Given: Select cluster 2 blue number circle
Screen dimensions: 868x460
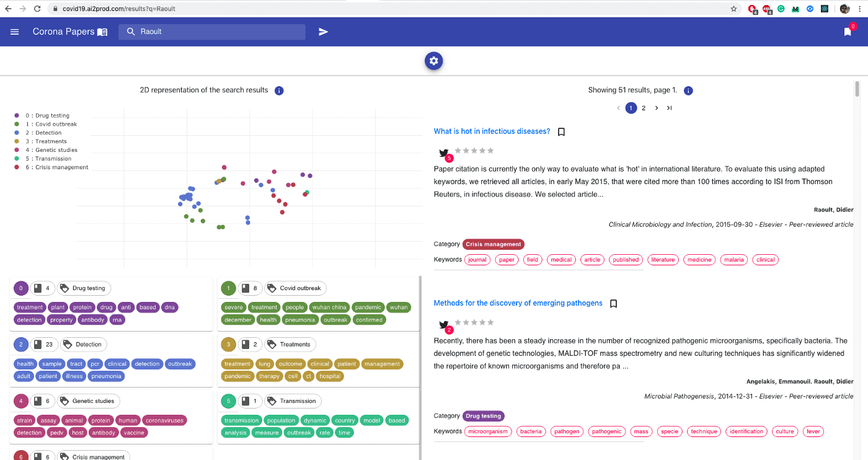Looking at the screenshot, I should point(21,345).
